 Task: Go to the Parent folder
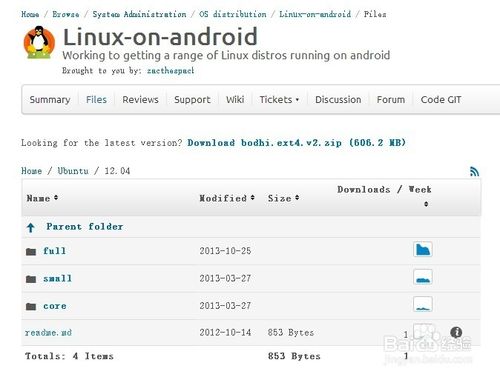click(85, 227)
